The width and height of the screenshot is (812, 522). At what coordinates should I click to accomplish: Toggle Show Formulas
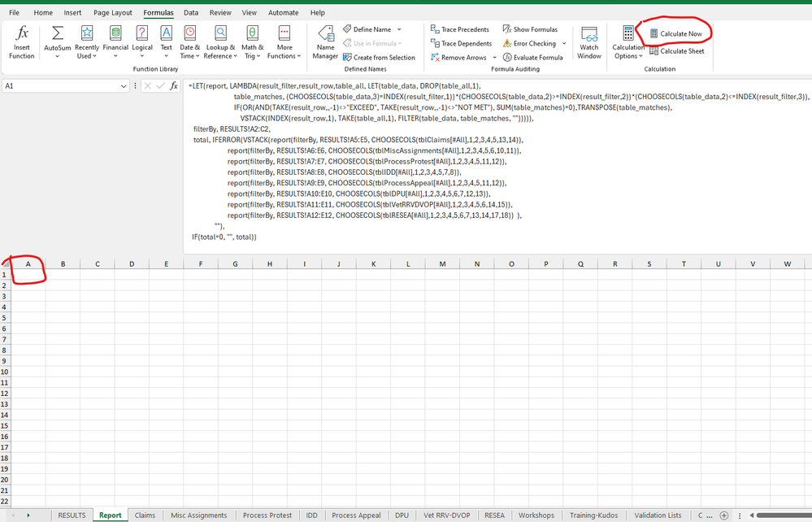click(x=530, y=29)
